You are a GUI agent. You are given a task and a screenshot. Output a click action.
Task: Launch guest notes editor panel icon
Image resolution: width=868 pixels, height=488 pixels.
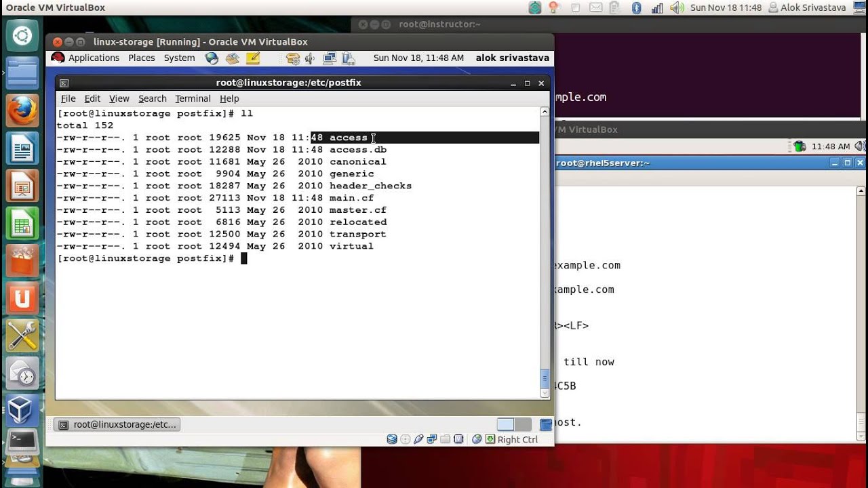pos(253,58)
